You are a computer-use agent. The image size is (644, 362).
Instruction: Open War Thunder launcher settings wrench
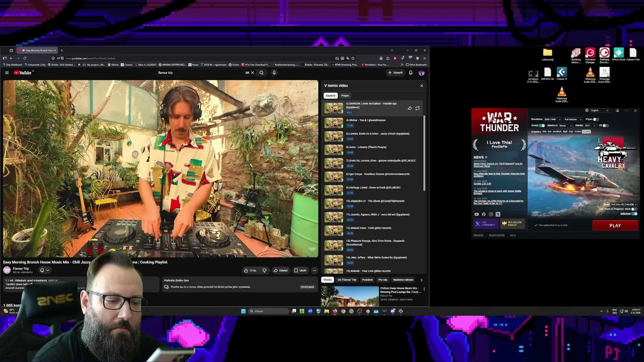click(617, 111)
